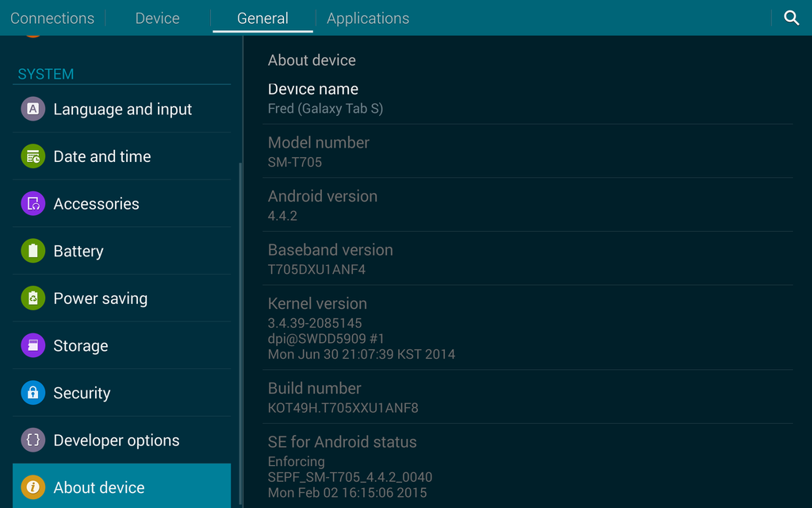Switch to the Device tab
Screen dimensions: 812x508
coord(157,17)
